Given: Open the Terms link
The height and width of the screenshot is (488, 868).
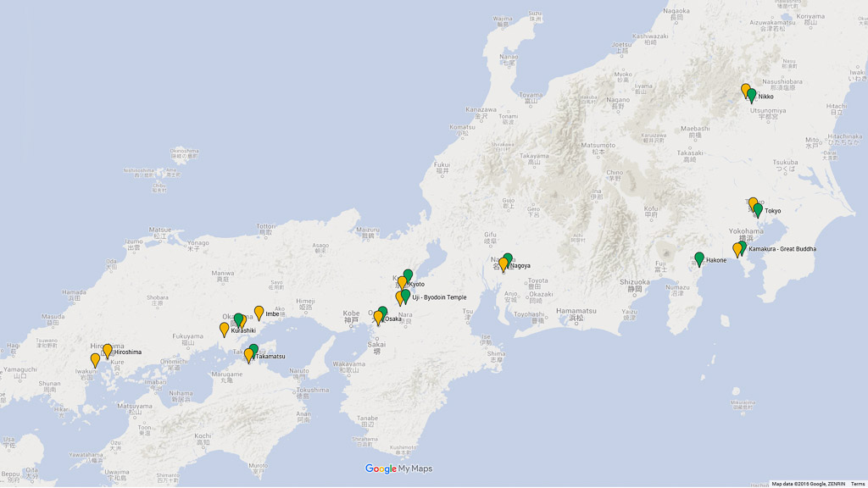Looking at the screenshot, I should coord(858,484).
